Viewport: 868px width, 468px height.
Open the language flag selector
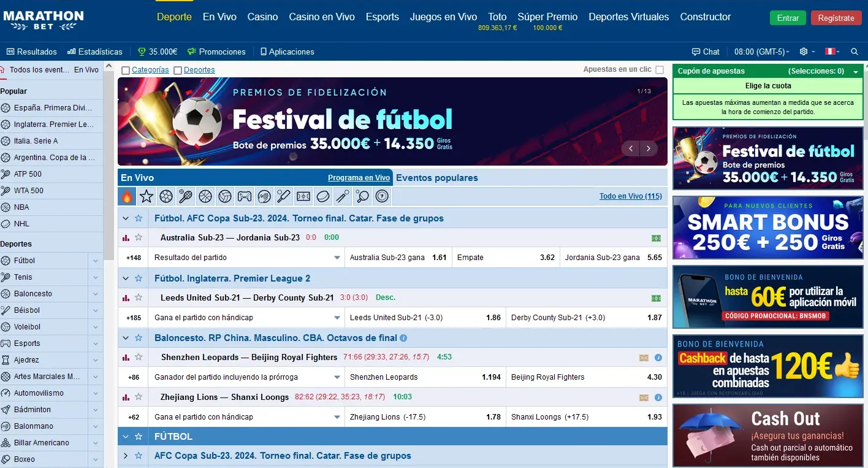click(832, 52)
